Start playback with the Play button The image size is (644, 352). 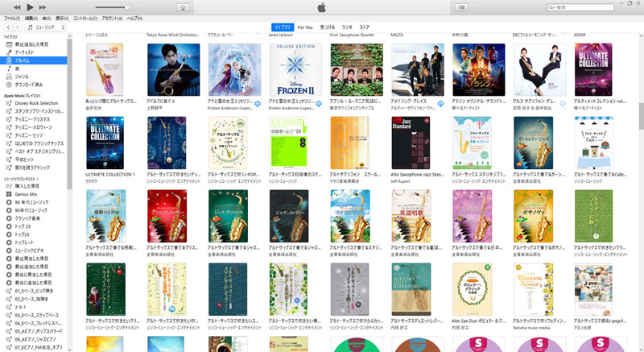(30, 7)
